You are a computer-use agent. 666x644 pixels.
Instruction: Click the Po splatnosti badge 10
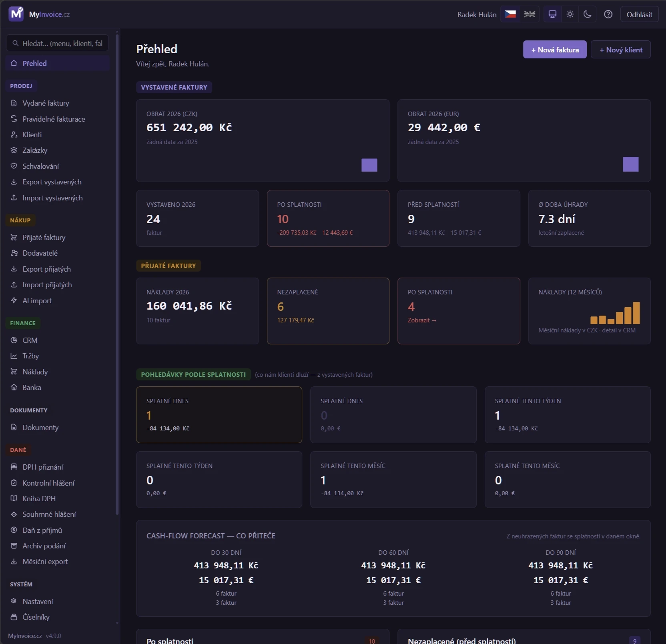click(x=372, y=641)
